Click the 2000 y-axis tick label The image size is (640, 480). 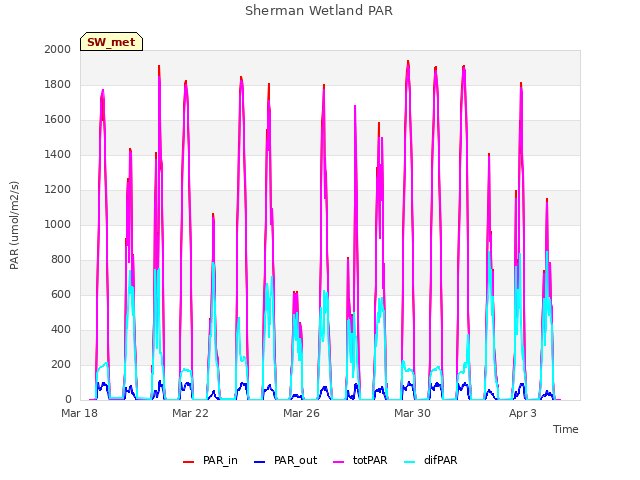pyautogui.click(x=58, y=49)
